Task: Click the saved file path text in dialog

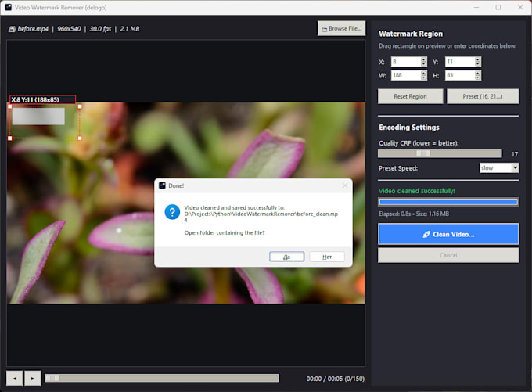Action: pyautogui.click(x=261, y=217)
